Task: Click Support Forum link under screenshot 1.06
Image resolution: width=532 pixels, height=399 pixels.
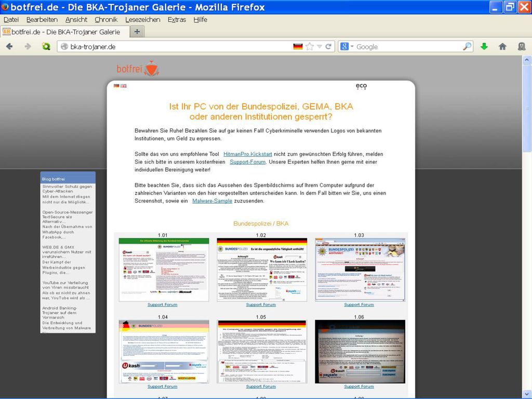Action: click(359, 387)
